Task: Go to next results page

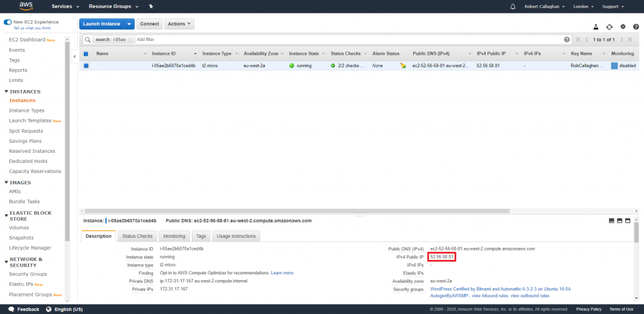Action: pos(621,40)
